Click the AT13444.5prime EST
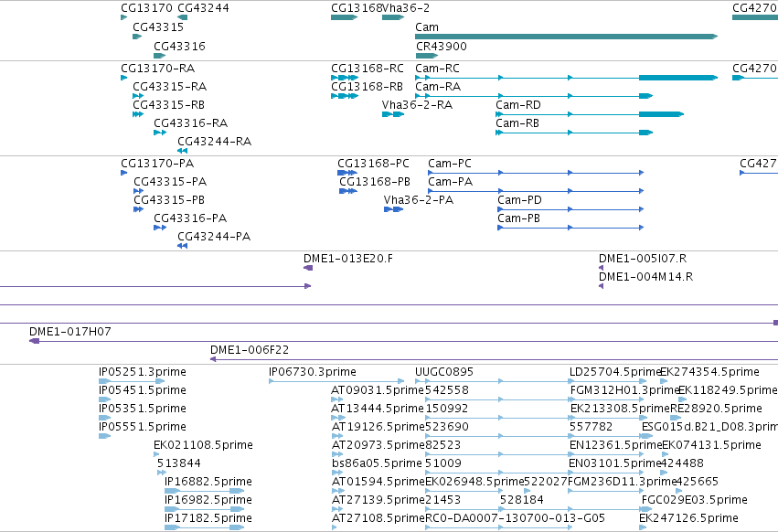 coord(337,418)
